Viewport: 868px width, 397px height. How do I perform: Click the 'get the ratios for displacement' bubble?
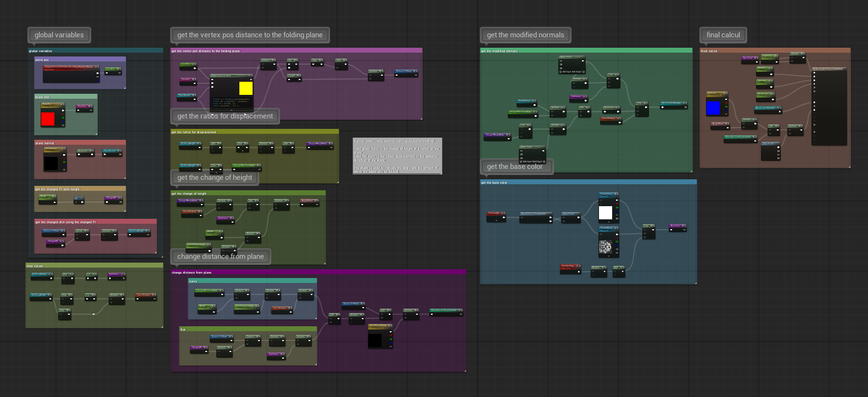[225, 116]
